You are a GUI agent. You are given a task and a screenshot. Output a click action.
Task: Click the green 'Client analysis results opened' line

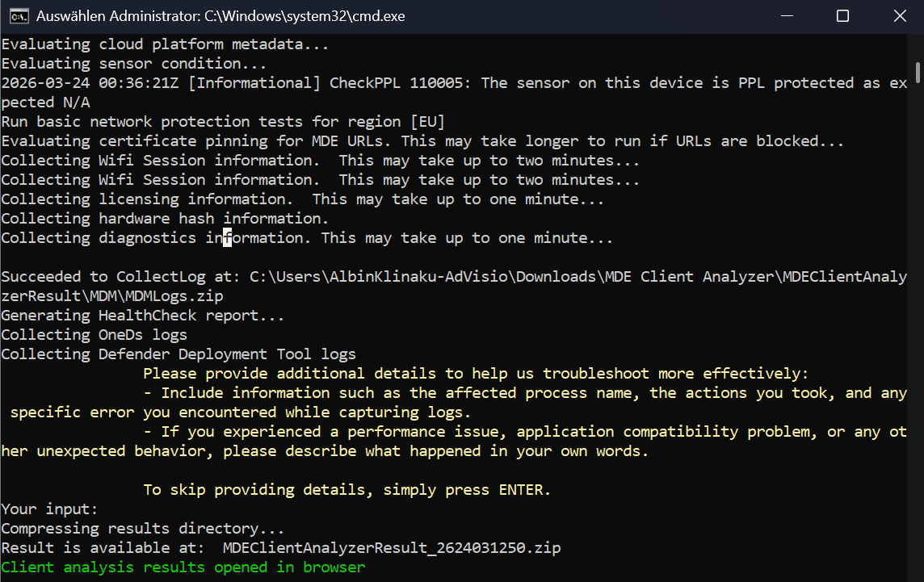pos(183,567)
